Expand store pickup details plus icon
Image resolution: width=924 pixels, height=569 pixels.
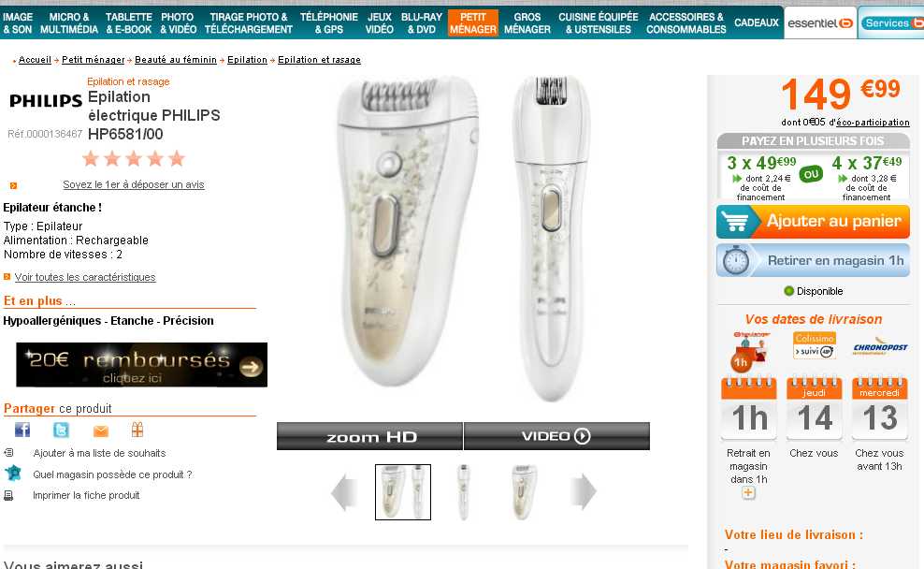[748, 492]
